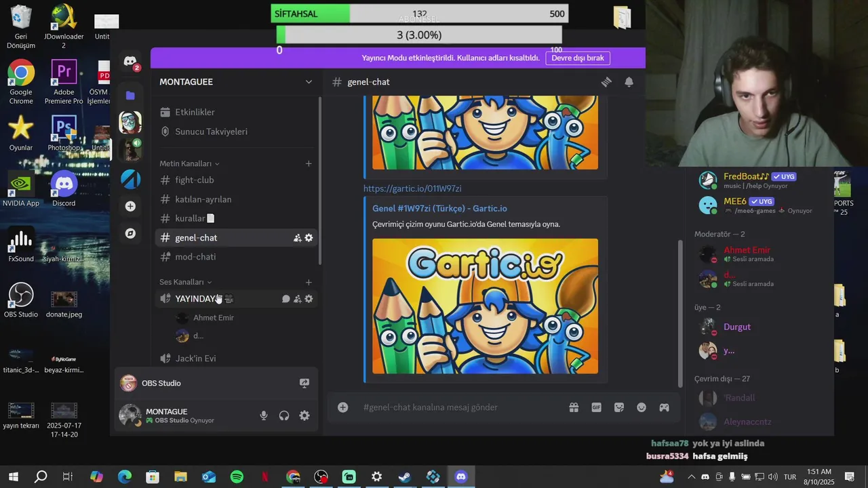The width and height of the screenshot is (868, 488).
Task: Collapse the Metin Kanalları category
Action: [x=189, y=163]
